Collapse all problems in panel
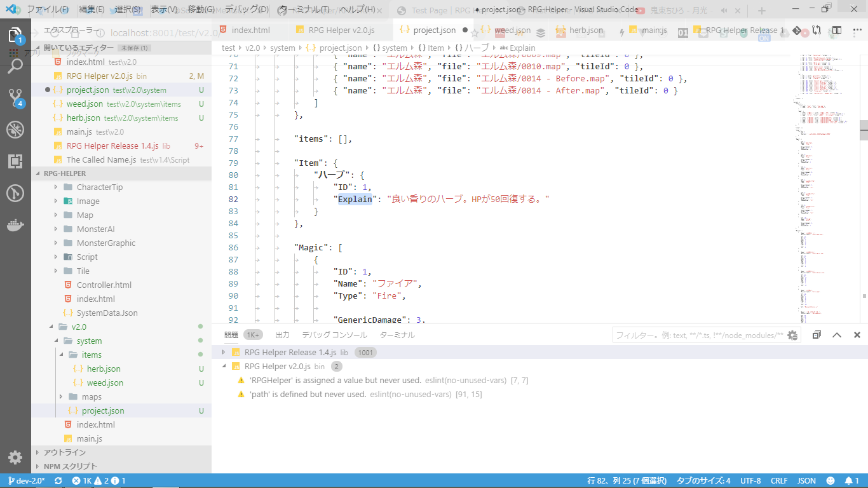868x488 pixels. pyautogui.click(x=817, y=335)
